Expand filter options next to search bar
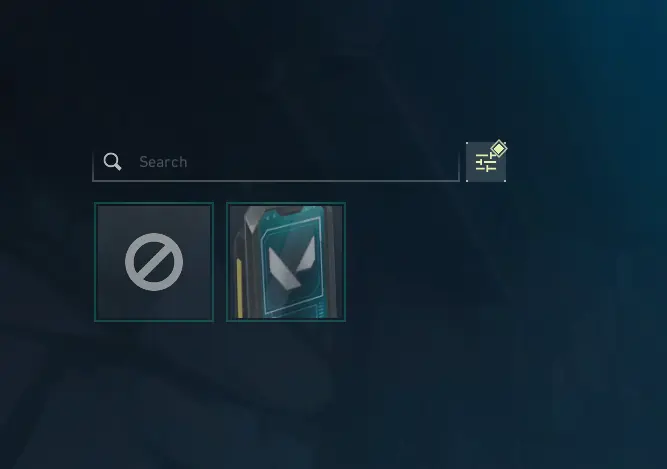 (x=486, y=162)
